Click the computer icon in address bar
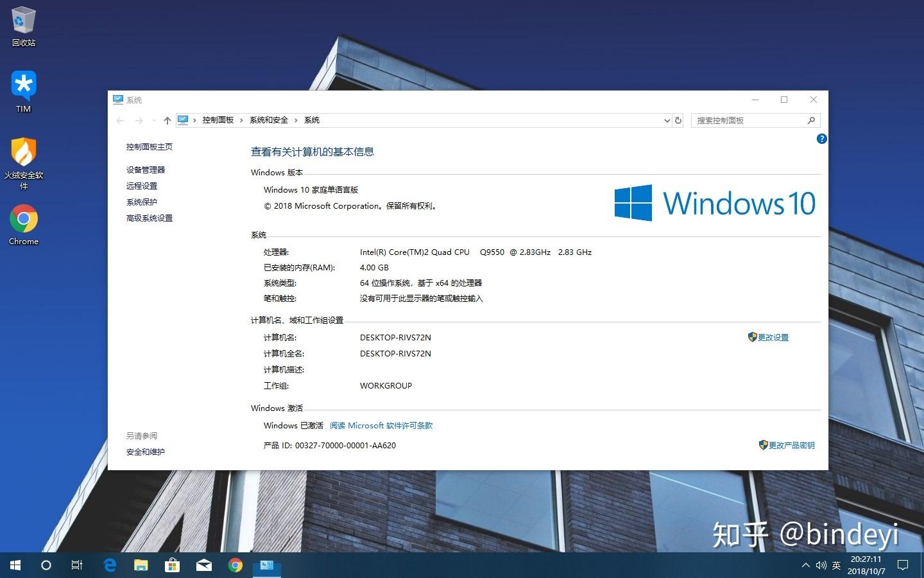This screenshot has width=924, height=578. point(183,119)
